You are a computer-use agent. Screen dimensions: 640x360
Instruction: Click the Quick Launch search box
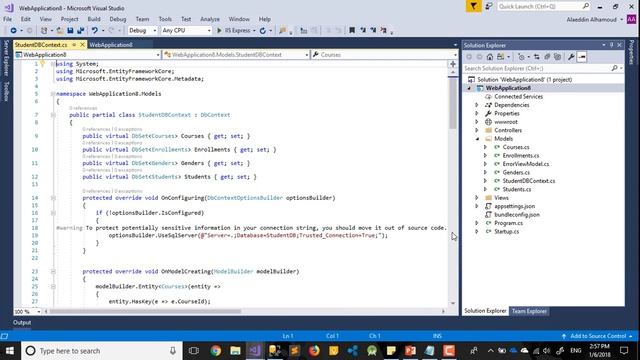tap(544, 6)
